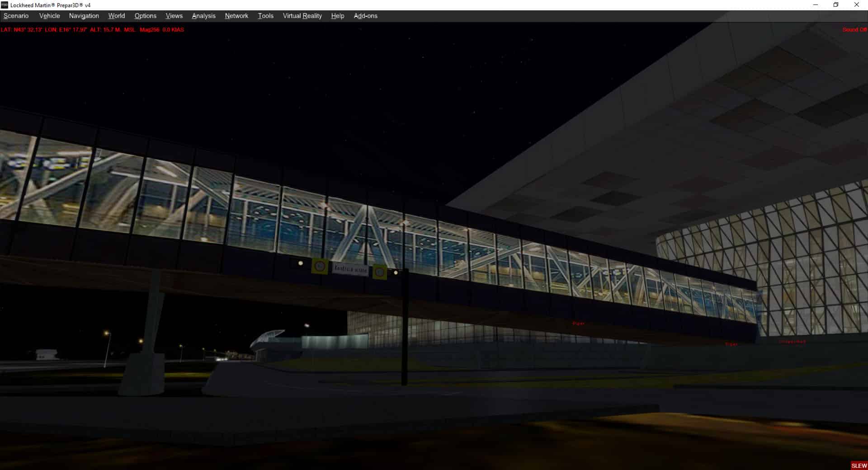
Task: Restore down the Prepar3D window
Action: tap(836, 5)
